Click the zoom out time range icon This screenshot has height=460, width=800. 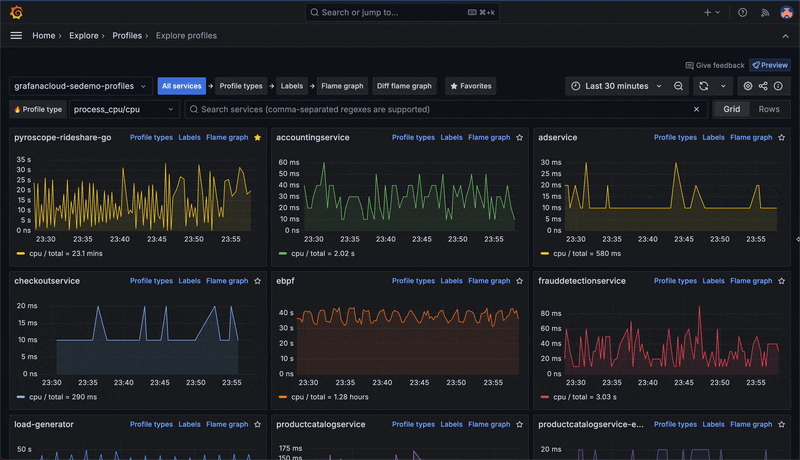679,86
